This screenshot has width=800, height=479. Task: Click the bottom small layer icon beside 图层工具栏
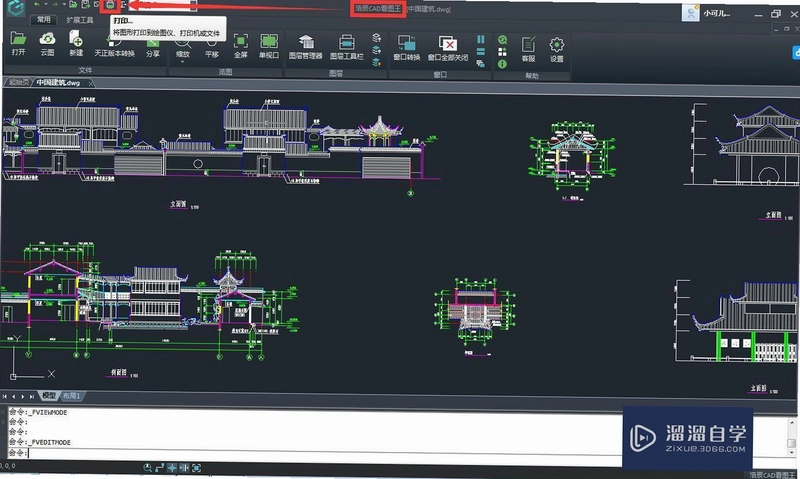377,62
